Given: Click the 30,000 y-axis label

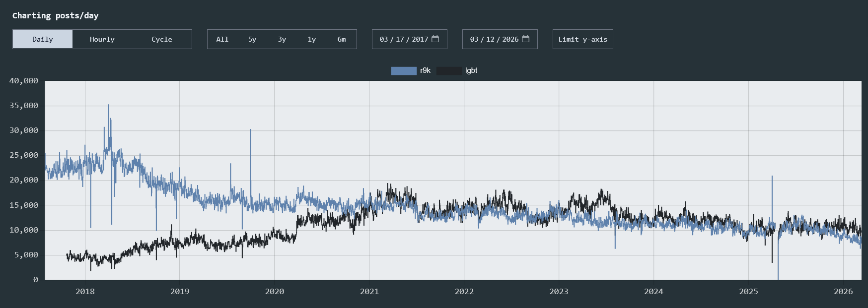Looking at the screenshot, I should coord(24,130).
